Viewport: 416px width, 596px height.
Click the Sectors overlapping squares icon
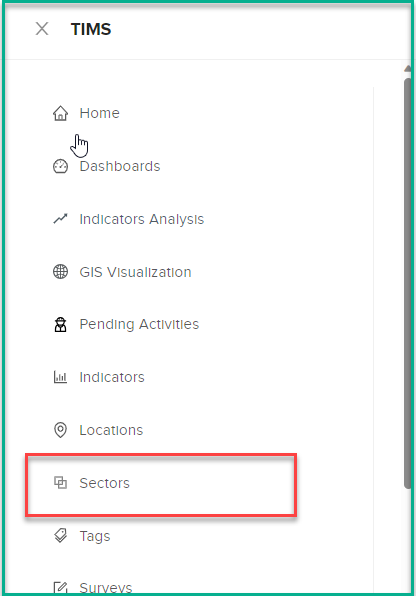pyautogui.click(x=60, y=483)
